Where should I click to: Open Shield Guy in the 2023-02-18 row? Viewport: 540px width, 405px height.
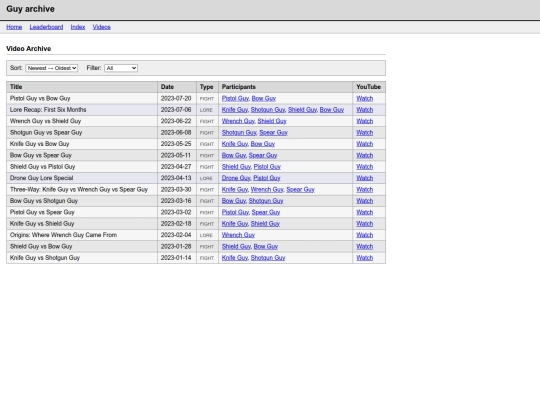tap(265, 224)
